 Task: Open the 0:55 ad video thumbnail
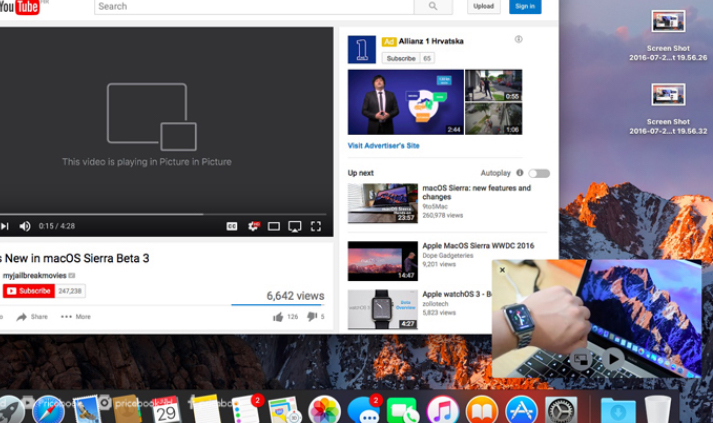tap(494, 85)
